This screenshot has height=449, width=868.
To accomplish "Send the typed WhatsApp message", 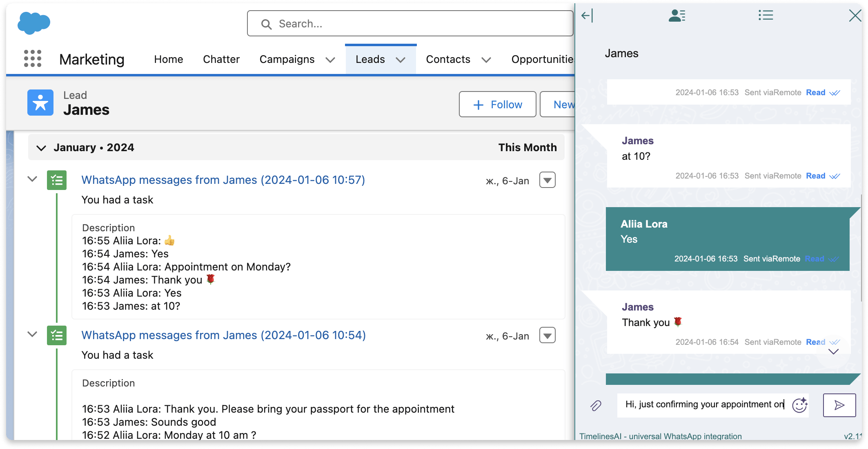I will tap(839, 405).
